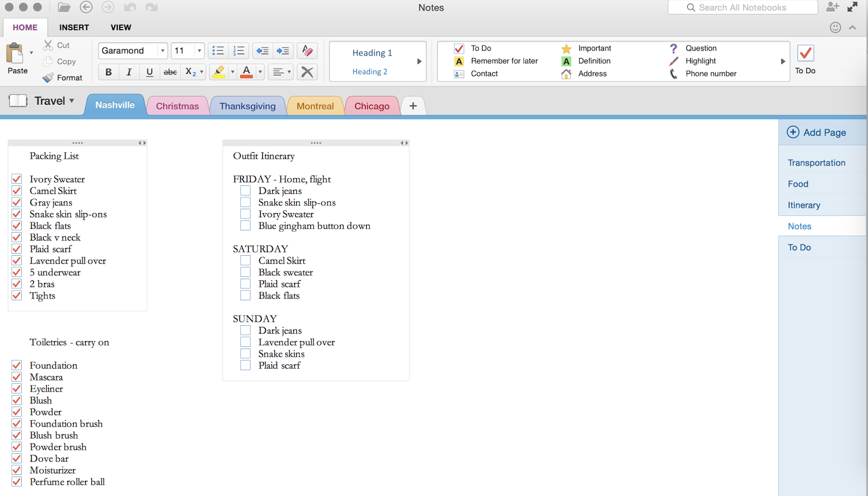The width and height of the screenshot is (868, 496).
Task: Open the font color dropdown arrow
Action: click(260, 72)
